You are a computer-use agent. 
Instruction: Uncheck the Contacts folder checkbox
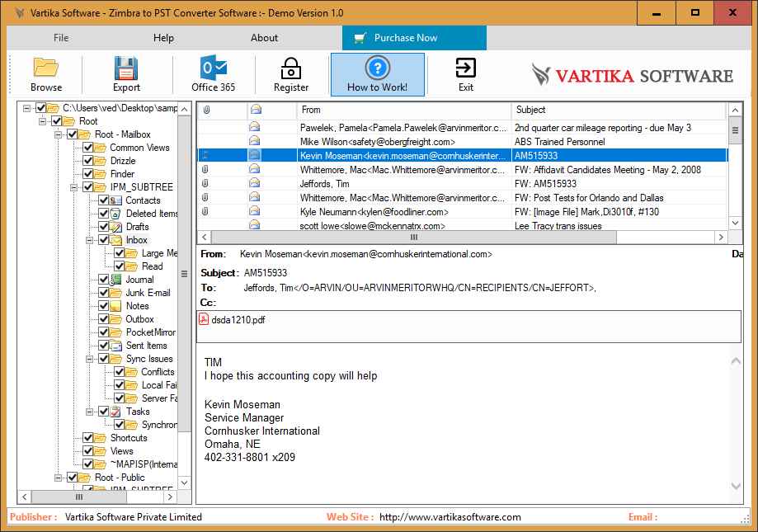point(103,200)
